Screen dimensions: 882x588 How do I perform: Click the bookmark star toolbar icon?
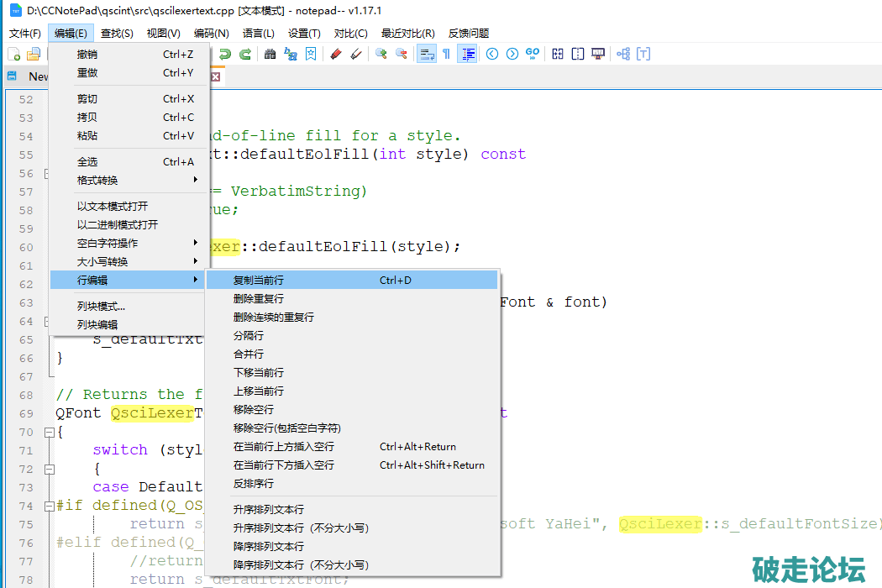(x=311, y=54)
